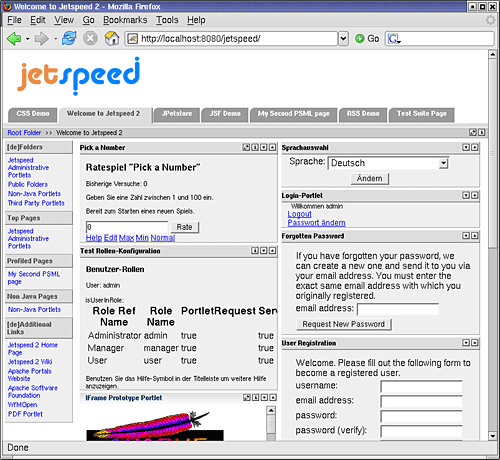Image resolution: width=500 pixels, height=460 pixels.
Task: Open the PDF Portlet link
Action: pyautogui.click(x=25, y=414)
